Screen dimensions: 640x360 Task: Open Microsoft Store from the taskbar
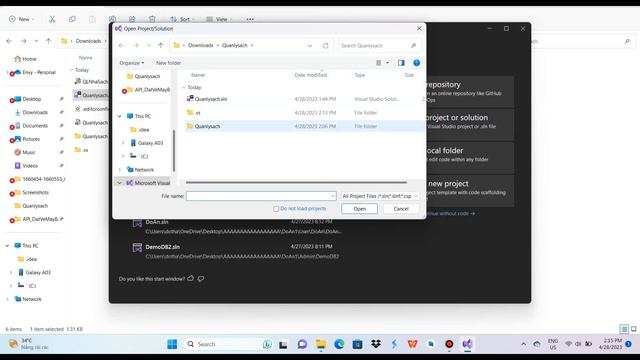[x=358, y=344]
